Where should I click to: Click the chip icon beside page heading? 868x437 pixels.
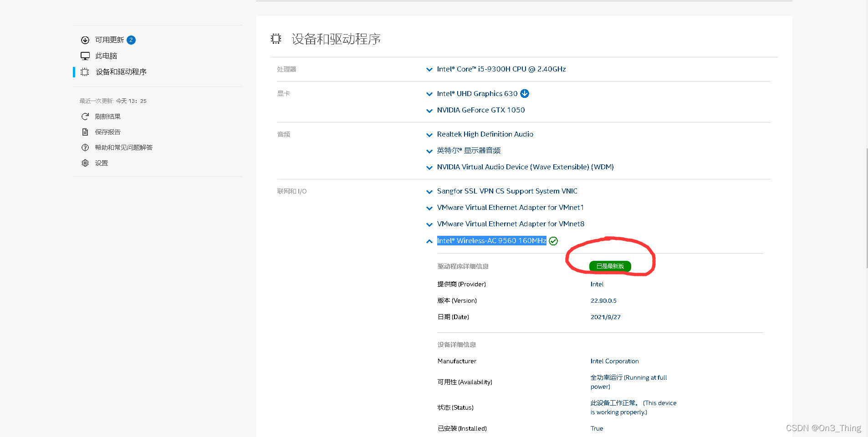click(x=276, y=39)
